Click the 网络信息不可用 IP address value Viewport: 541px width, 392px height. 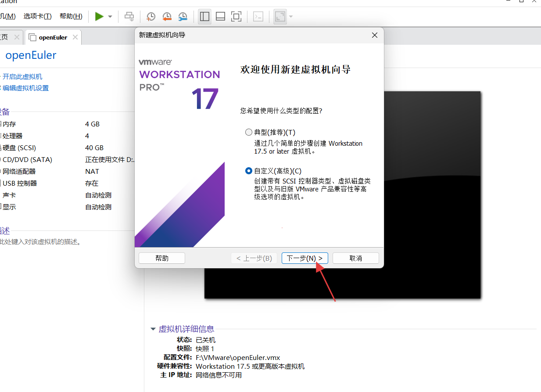(219, 375)
